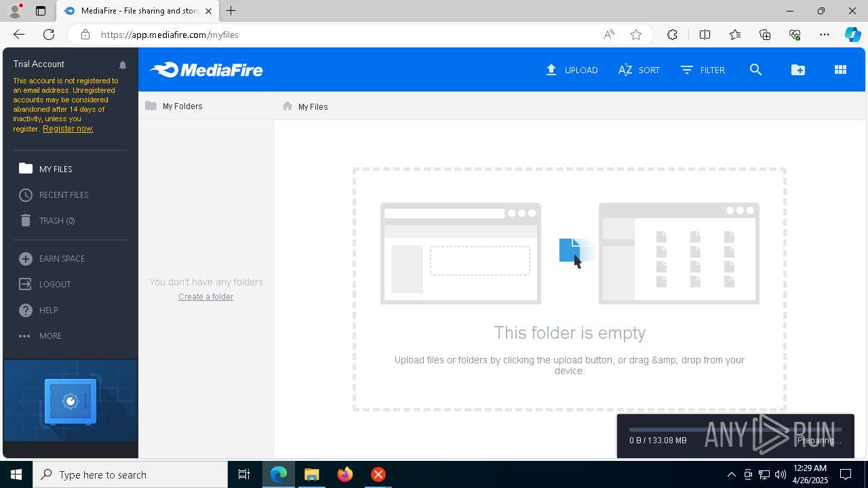Expand the More menu in the sidebar
The image size is (868, 488).
coord(41,335)
